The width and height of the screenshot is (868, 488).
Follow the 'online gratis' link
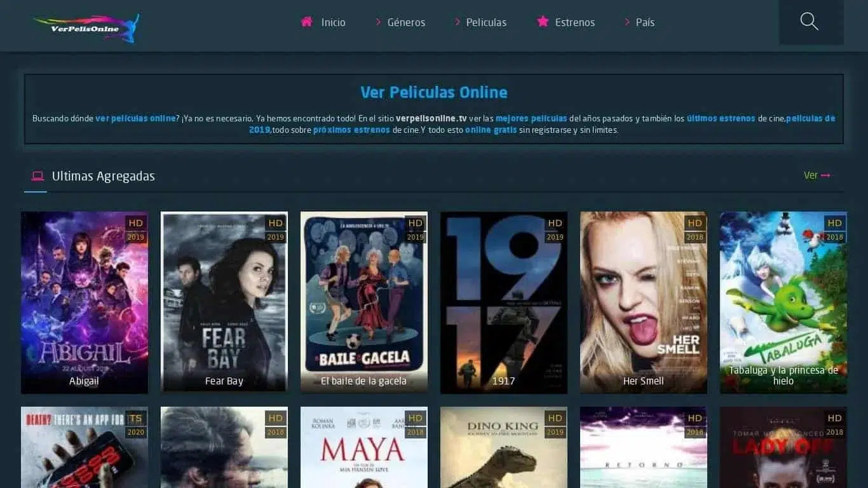pos(491,130)
